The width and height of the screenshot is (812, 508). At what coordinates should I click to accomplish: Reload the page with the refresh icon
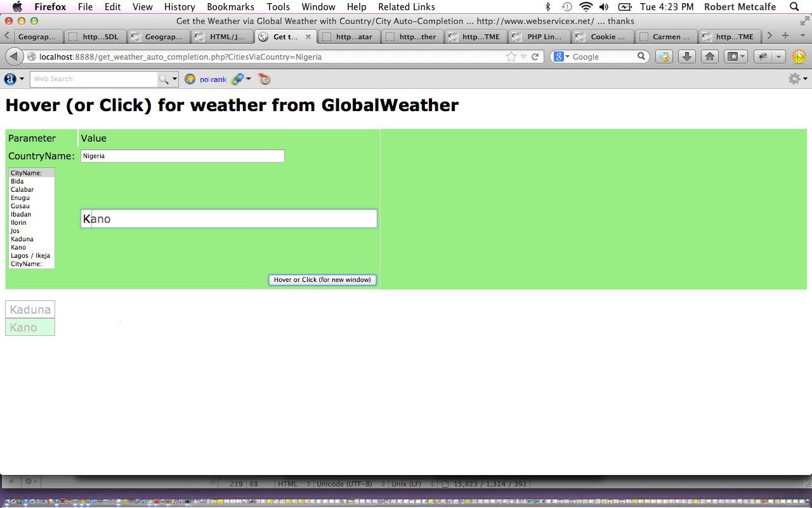pos(535,57)
